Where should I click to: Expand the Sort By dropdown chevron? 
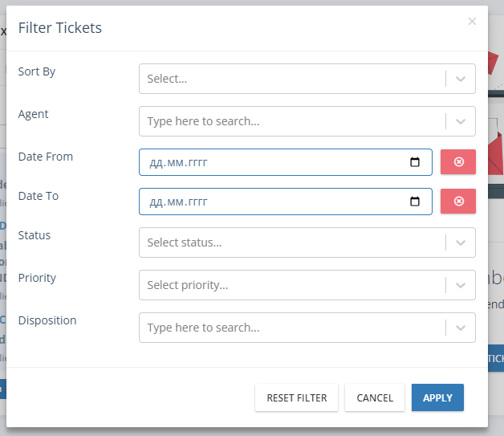coord(461,79)
